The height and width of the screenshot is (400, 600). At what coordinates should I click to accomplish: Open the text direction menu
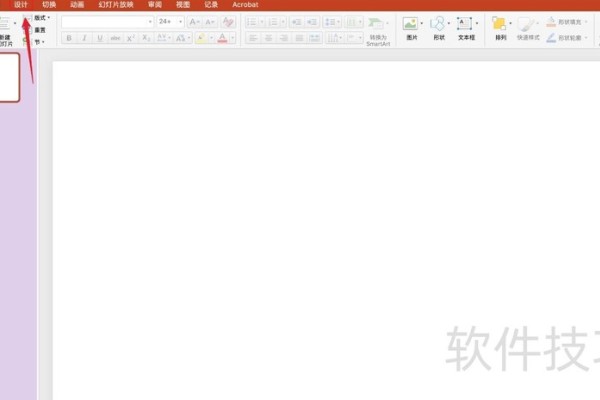[334, 38]
